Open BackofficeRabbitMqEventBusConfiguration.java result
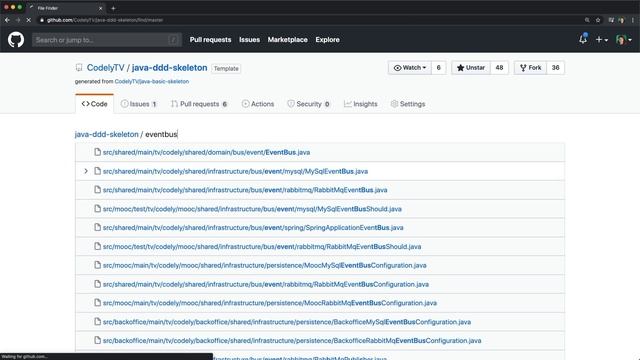The width and height of the screenshot is (640, 360). click(292, 340)
